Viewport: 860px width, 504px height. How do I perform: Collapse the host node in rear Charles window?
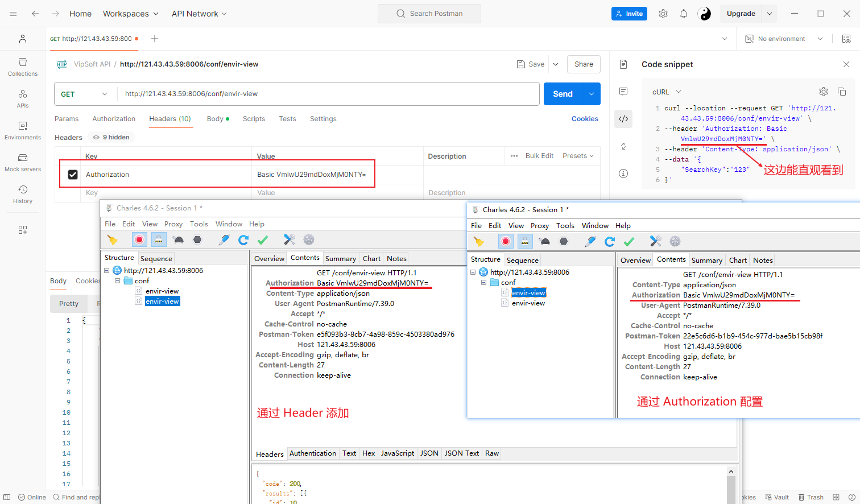tap(106, 270)
